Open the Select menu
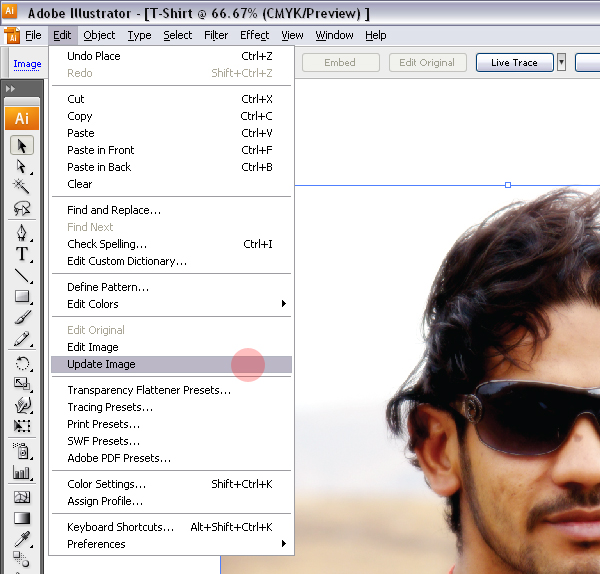The width and height of the screenshot is (600, 574). 178,35
